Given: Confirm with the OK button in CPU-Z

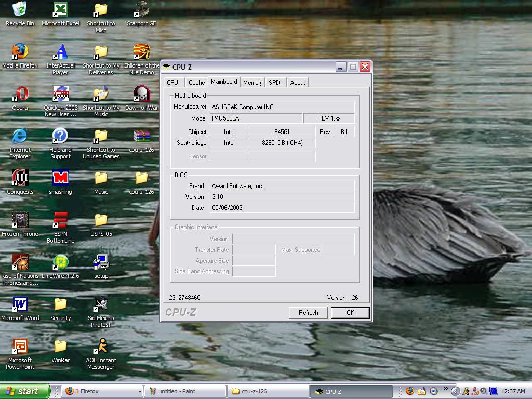Looking at the screenshot, I should [x=350, y=313].
